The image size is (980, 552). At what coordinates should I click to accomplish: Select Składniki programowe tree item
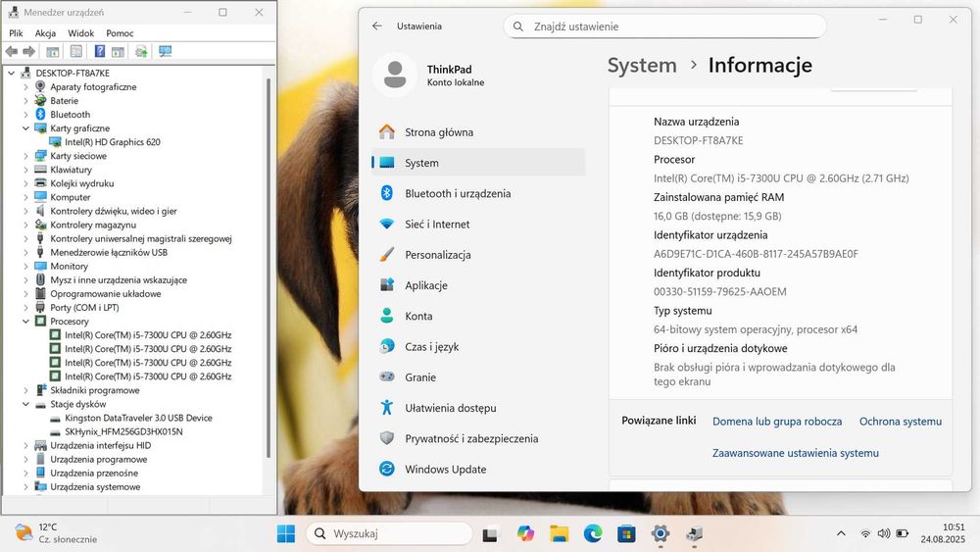tap(95, 390)
